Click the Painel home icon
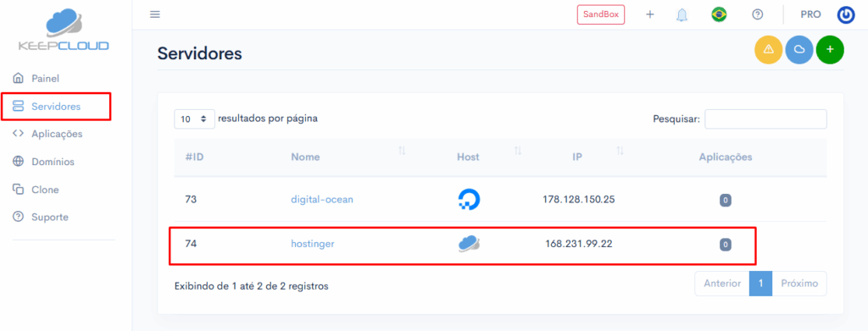 (x=19, y=77)
